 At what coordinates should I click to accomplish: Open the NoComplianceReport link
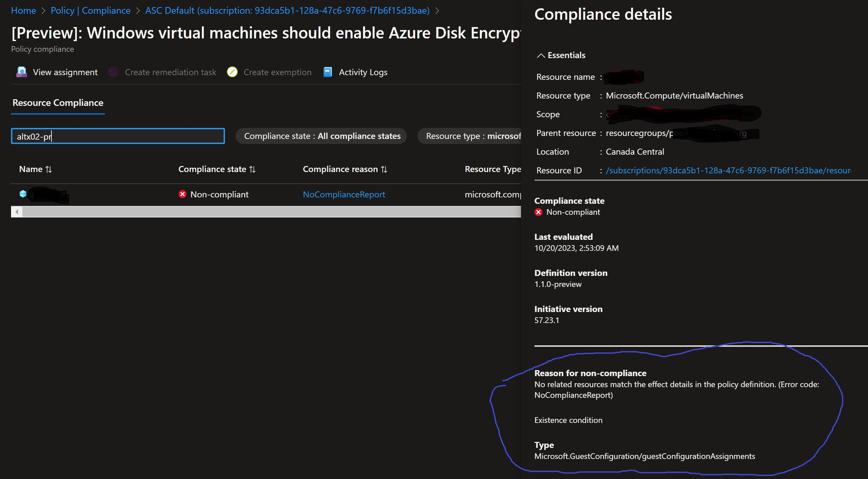coord(344,194)
